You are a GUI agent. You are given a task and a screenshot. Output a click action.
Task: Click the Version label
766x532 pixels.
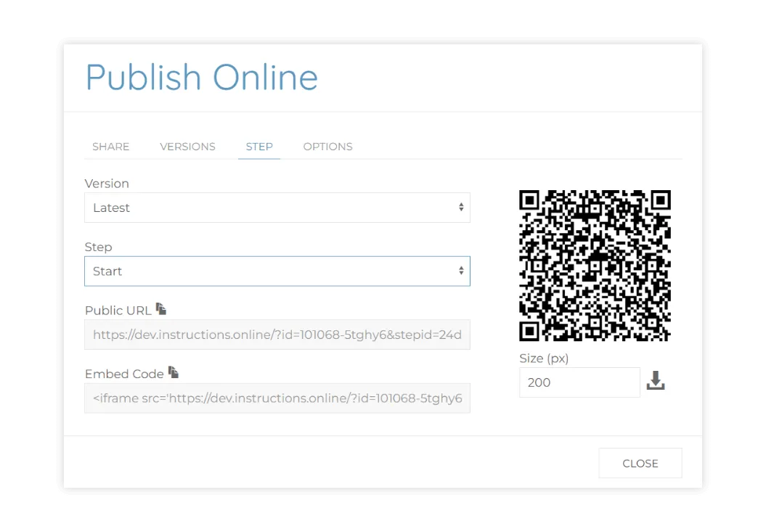click(107, 184)
